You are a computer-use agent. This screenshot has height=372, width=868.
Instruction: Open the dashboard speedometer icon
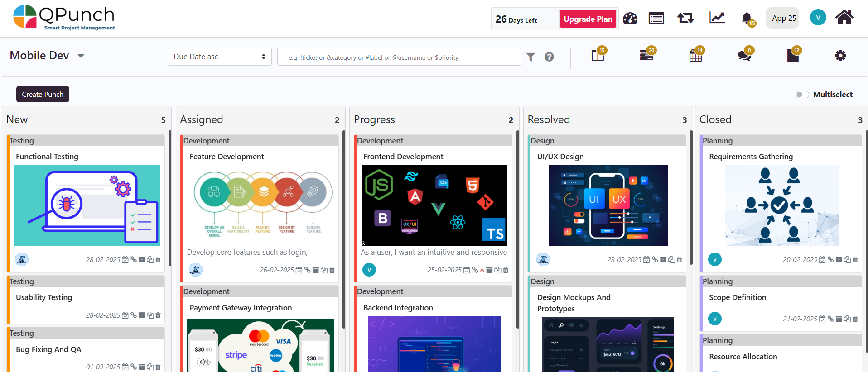tap(630, 18)
